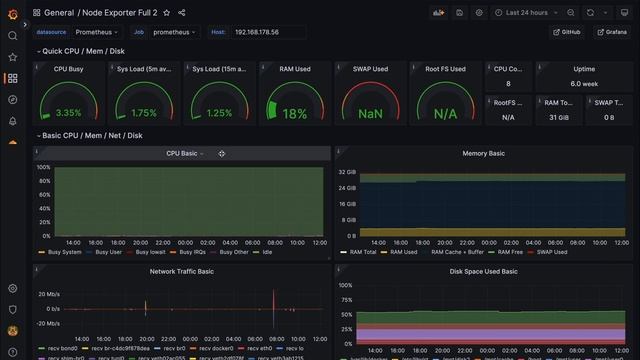Click the SWAP Used gauge panel title
Image resolution: width=640 pixels, height=360 pixels.
tap(370, 69)
